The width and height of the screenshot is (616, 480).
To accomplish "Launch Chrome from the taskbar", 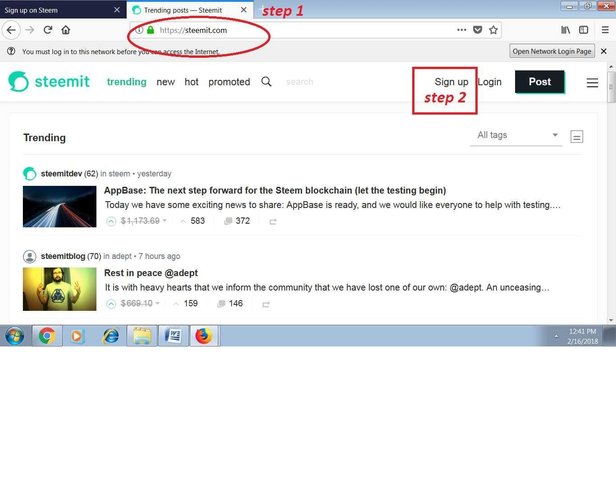I will pyautogui.click(x=47, y=336).
